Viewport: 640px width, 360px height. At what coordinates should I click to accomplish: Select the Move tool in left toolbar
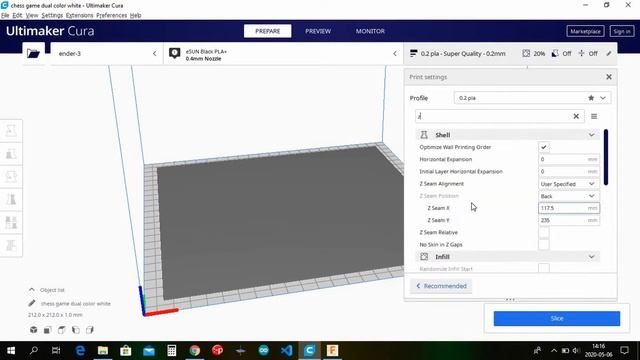pyautogui.click(x=11, y=131)
